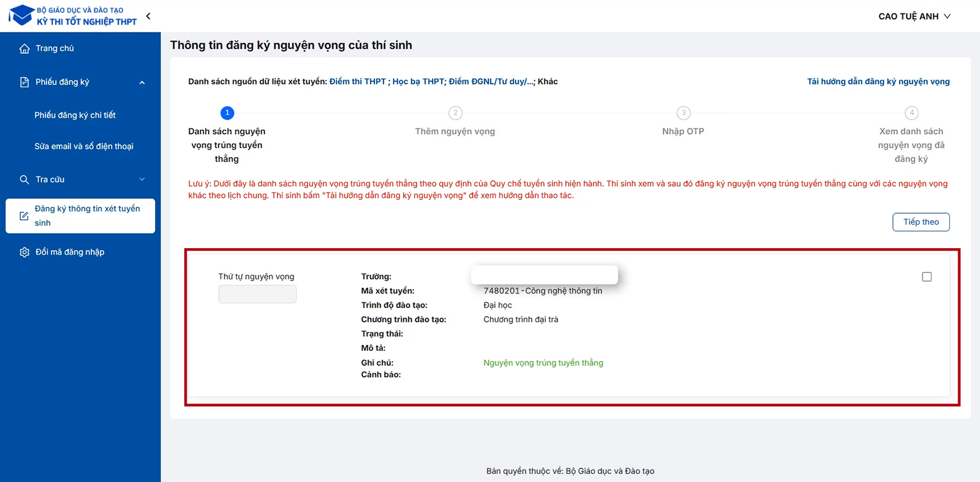Click the Thứ tự nguyện vọng input field

click(x=257, y=295)
